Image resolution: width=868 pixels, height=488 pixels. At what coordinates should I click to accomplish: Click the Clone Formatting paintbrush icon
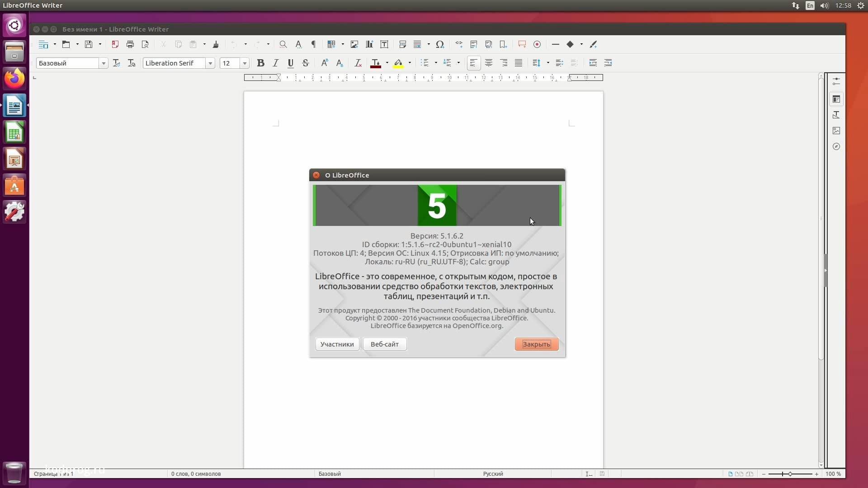point(216,44)
